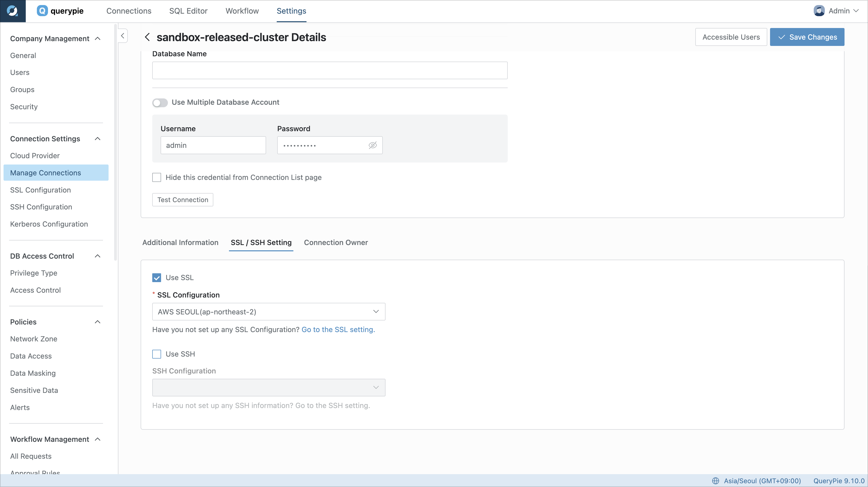This screenshot has width=868, height=487.
Task: Open the Settings top menu
Action: point(291,11)
